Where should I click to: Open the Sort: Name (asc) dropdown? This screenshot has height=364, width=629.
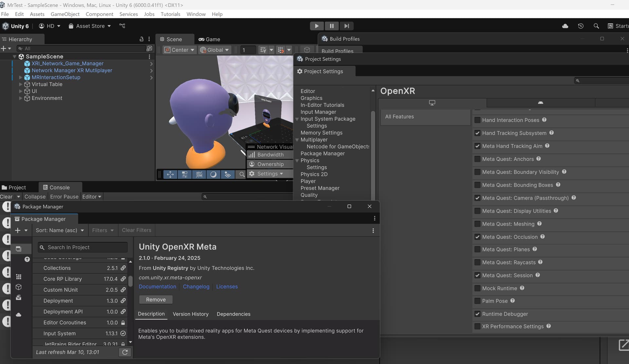tap(60, 230)
